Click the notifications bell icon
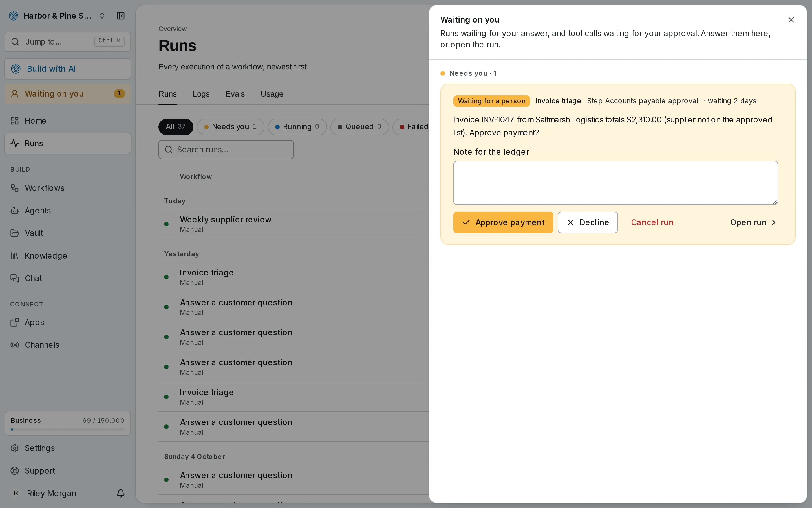 click(121, 493)
